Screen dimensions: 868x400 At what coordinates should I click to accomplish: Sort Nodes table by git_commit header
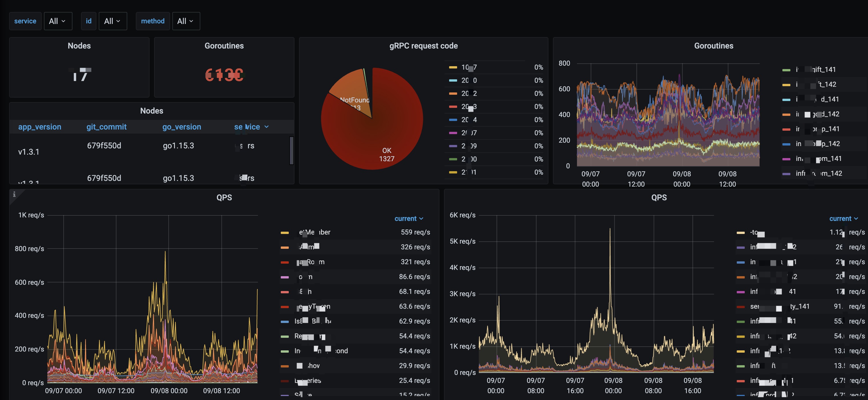click(x=106, y=127)
